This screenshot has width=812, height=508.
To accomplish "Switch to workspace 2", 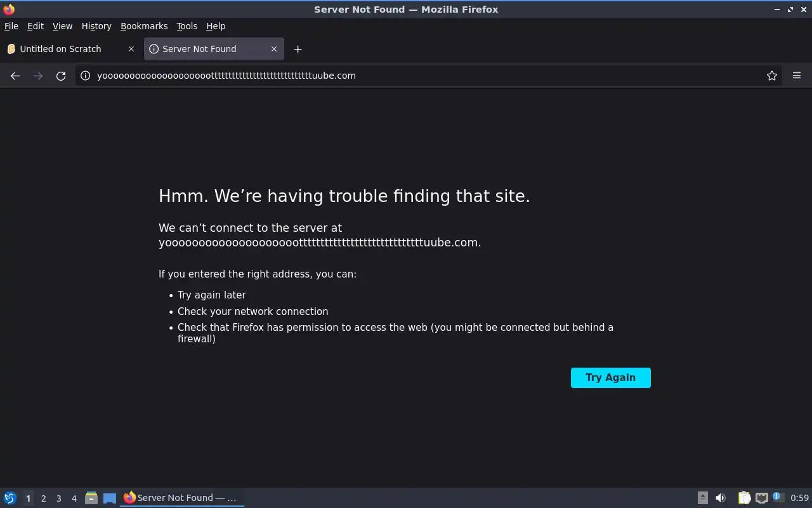I will click(43, 498).
